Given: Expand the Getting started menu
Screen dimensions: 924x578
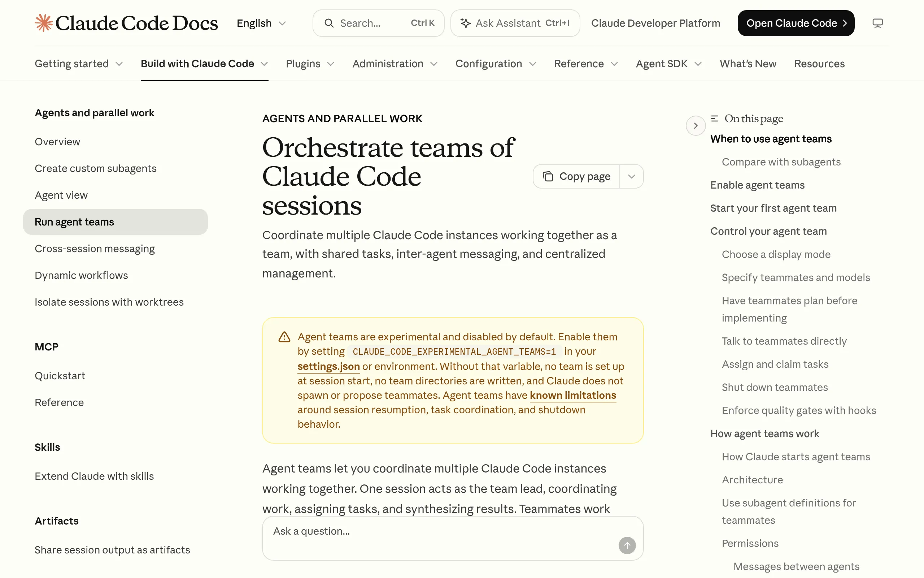Looking at the screenshot, I should pos(79,64).
